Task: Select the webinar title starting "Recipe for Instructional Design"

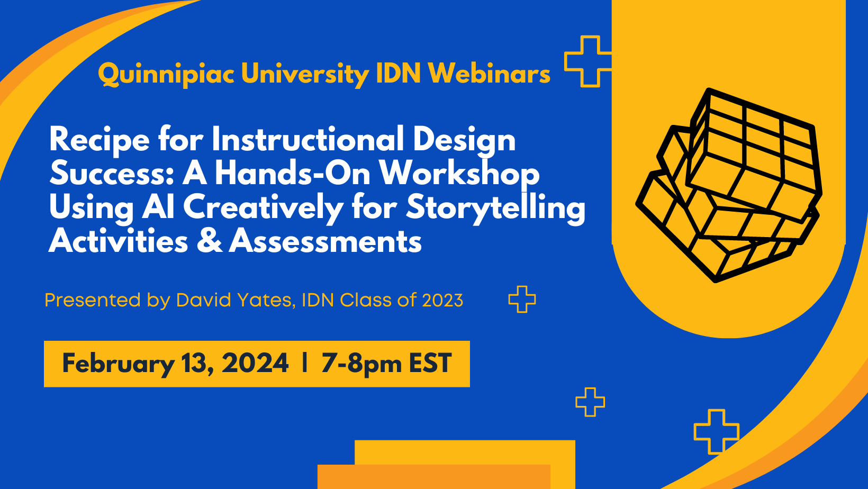Action: coord(317,190)
